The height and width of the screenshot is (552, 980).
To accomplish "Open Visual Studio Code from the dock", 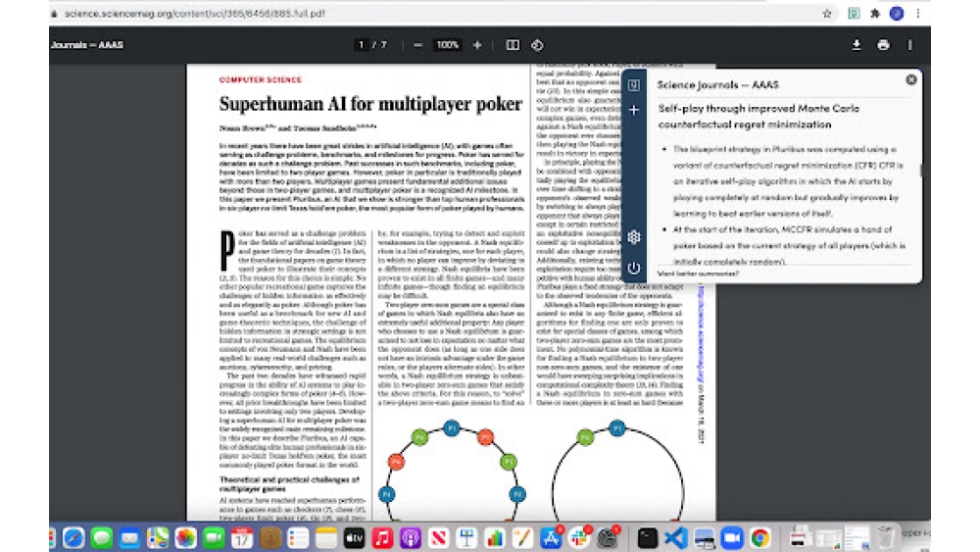I will tap(675, 537).
